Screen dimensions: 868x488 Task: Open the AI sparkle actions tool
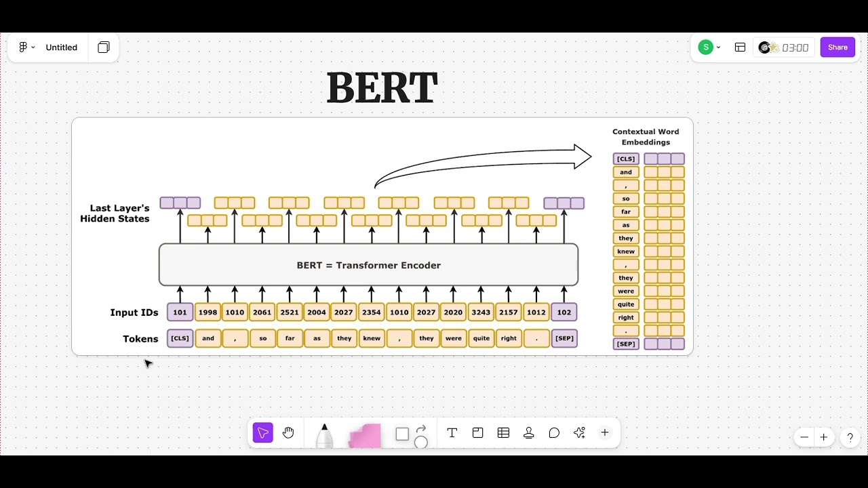pyautogui.click(x=579, y=433)
